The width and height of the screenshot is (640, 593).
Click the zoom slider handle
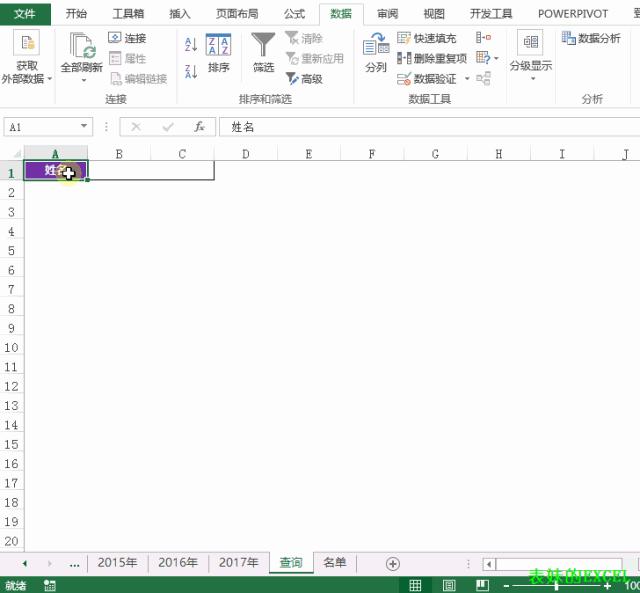coord(556,586)
